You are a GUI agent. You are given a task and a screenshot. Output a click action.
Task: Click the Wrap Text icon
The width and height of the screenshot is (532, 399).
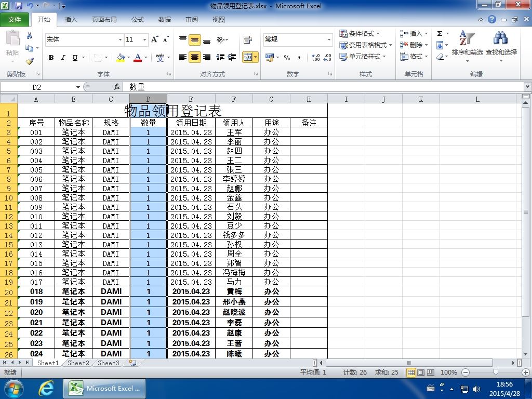[x=248, y=39]
